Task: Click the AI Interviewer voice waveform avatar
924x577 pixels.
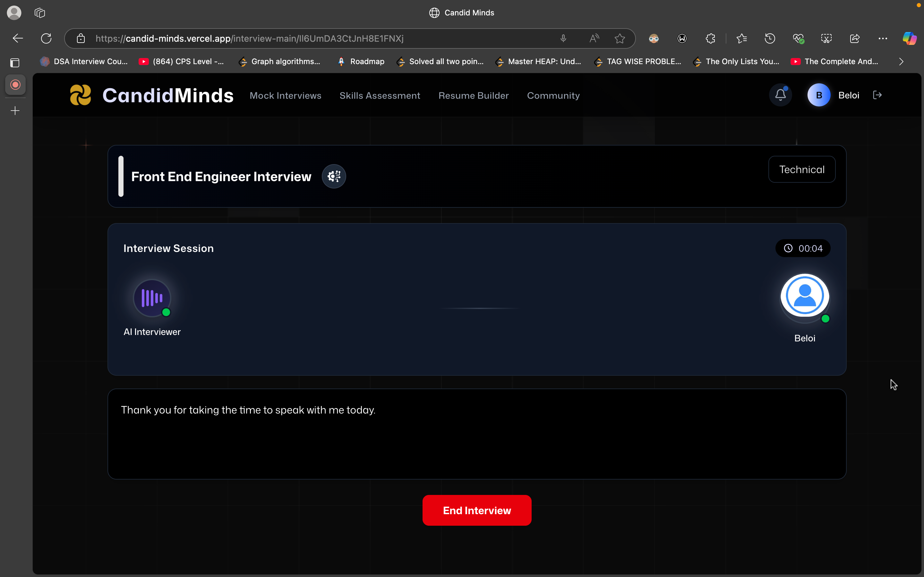Action: coord(152,298)
